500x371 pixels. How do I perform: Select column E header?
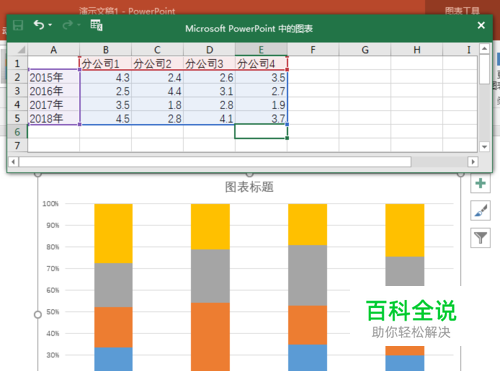tap(261, 50)
